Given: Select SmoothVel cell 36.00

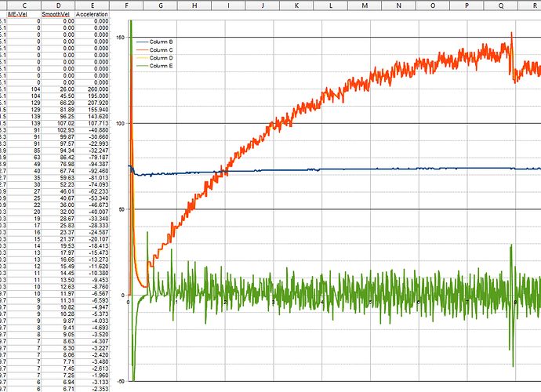Looking at the screenshot, I should 58,205.
